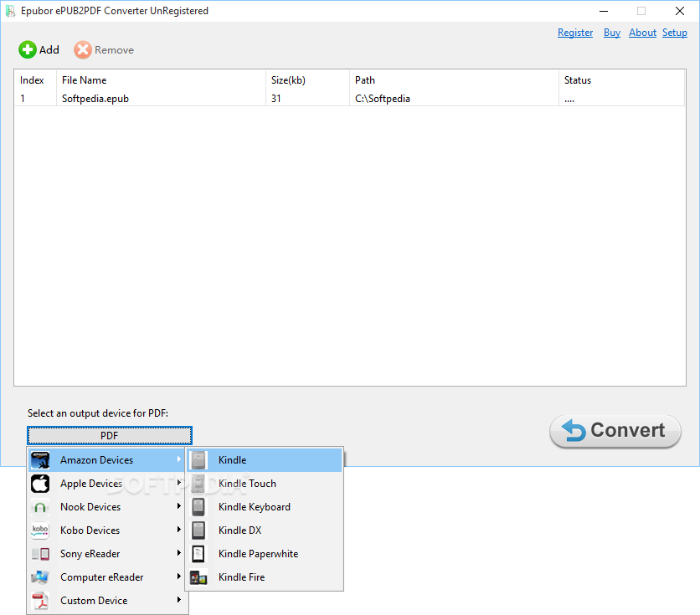The height and width of the screenshot is (615, 700).
Task: Click the Add button label
Action: coord(49,50)
